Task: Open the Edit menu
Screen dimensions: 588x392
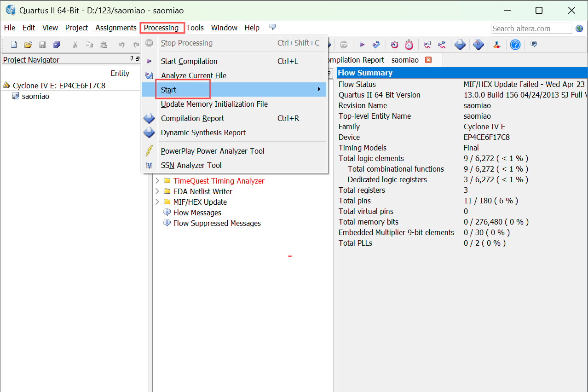Action: tap(29, 28)
